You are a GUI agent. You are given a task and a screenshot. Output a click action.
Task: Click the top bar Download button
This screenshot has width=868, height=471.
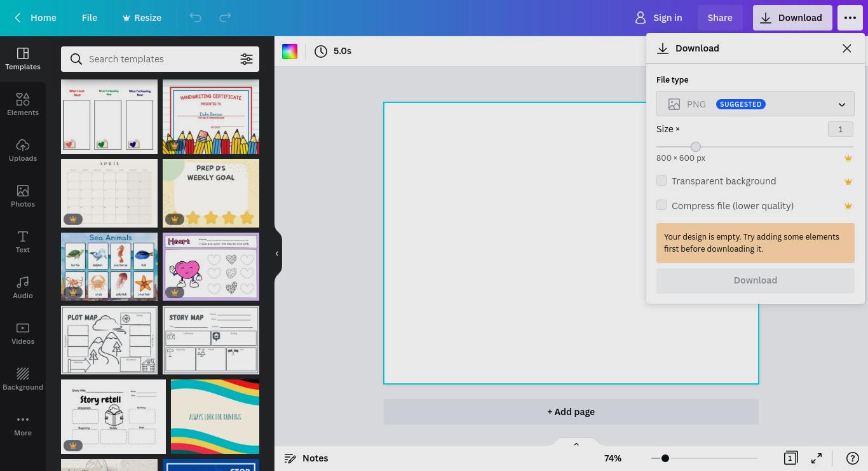tap(792, 18)
